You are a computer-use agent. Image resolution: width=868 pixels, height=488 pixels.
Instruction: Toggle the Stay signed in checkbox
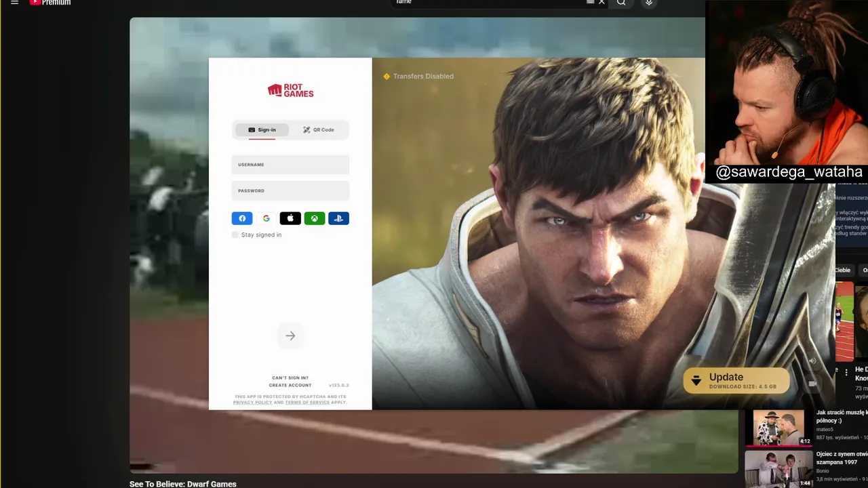235,235
